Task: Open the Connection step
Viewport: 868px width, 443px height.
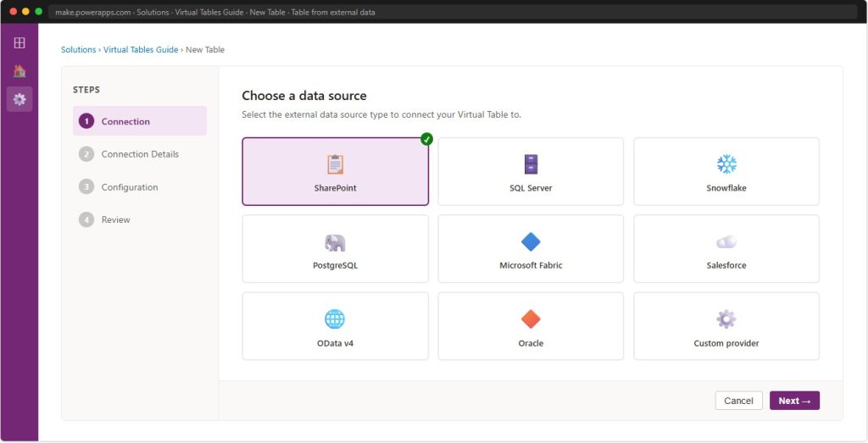Action: pos(140,121)
